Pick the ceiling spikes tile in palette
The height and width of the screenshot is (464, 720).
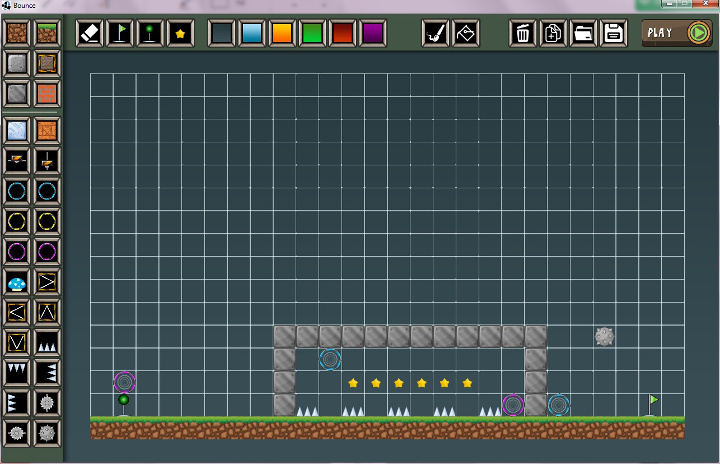[x=17, y=373]
